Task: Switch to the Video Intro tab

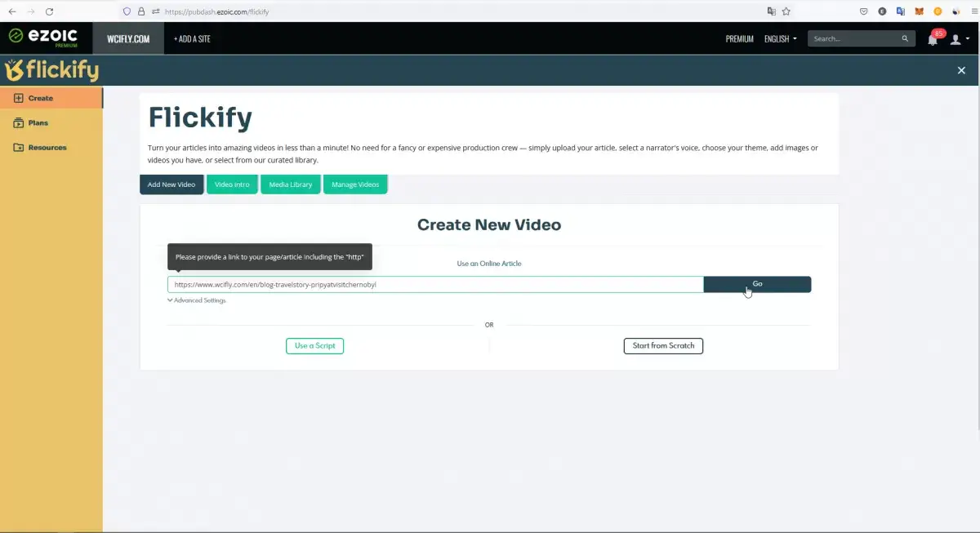Action: [232, 184]
